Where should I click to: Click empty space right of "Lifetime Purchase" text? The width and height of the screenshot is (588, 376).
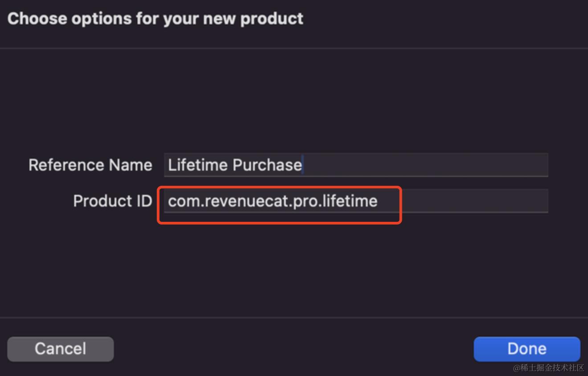(423, 165)
